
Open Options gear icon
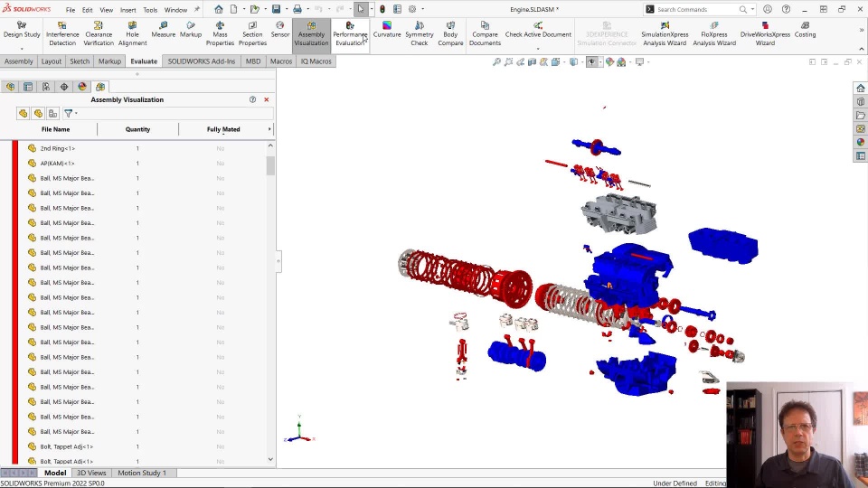[x=412, y=9]
